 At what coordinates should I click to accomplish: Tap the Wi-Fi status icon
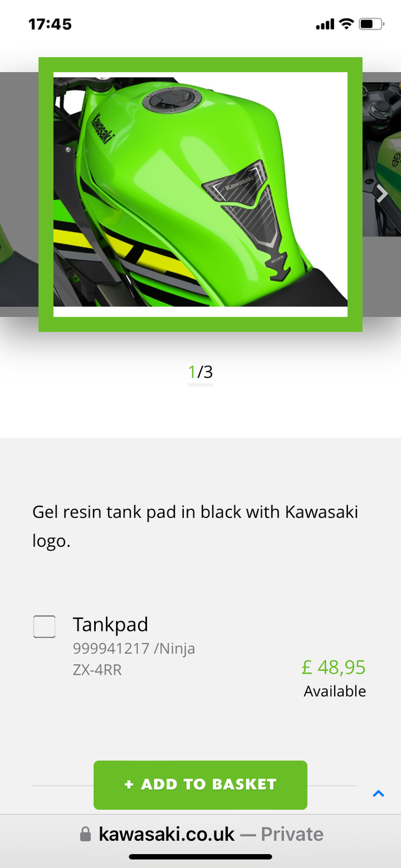pos(346,24)
